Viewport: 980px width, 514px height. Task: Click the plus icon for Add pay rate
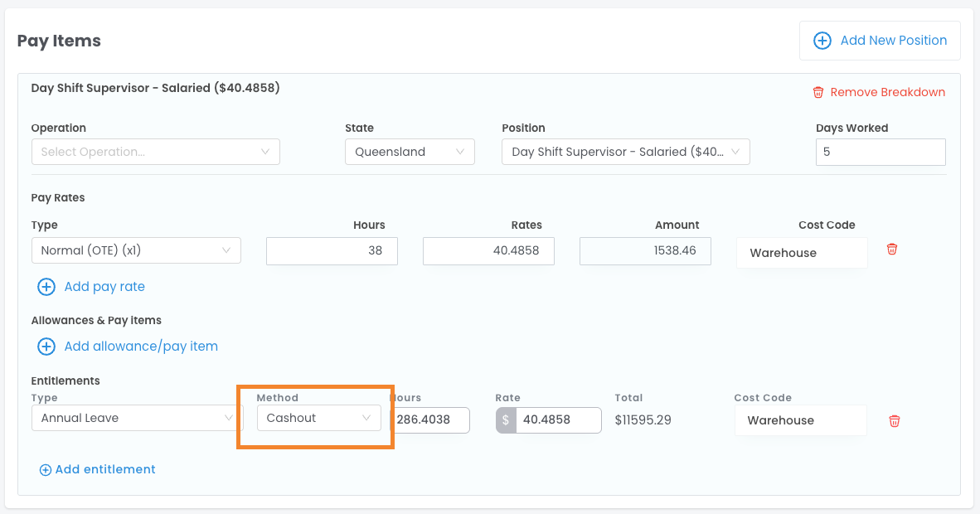click(x=46, y=287)
